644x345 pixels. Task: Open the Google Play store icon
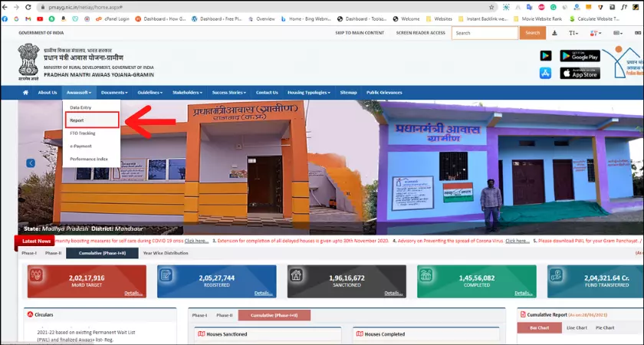coord(545,56)
